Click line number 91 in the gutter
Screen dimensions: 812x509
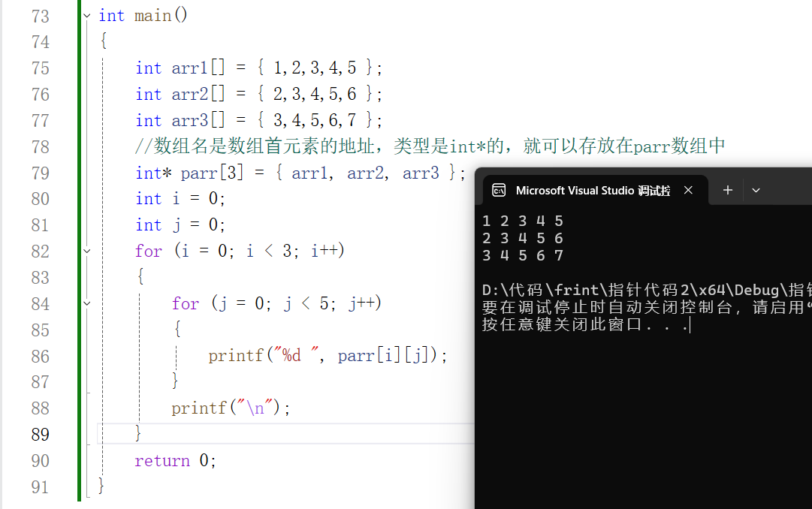41,487
